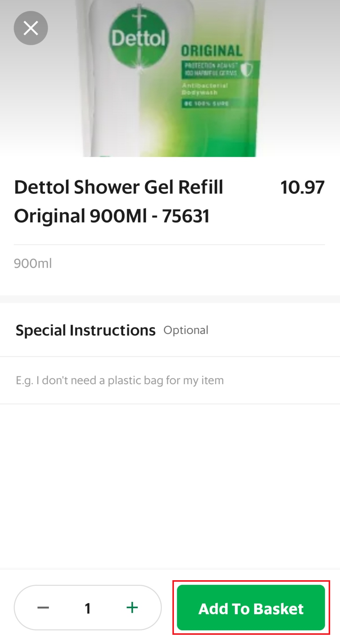This screenshot has height=644, width=340.
Task: Select the Dettol Shower Gel Refill title
Action: click(119, 187)
